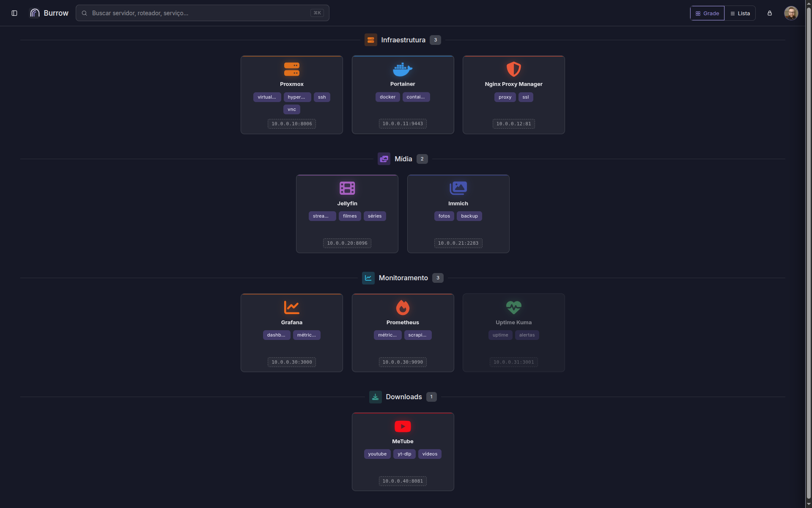This screenshot has width=812, height=508.
Task: Click the proxy tag on Nginx
Action: coord(505,97)
